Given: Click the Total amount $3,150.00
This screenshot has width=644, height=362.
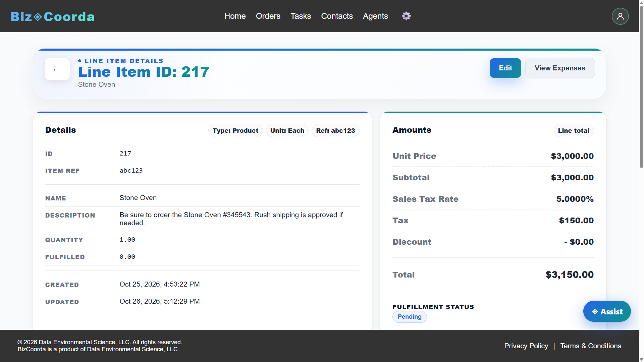Looking at the screenshot, I should click(570, 275).
